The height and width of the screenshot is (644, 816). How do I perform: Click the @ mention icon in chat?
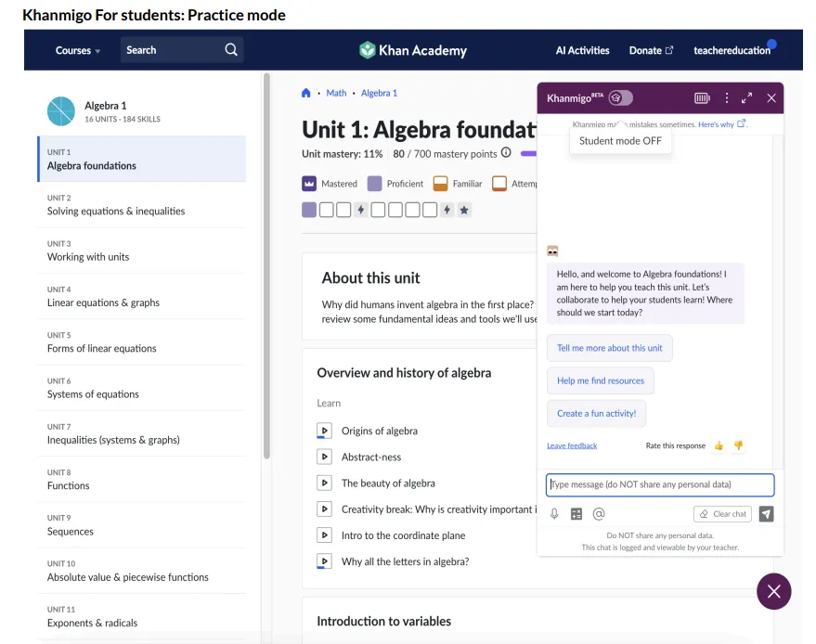(x=599, y=514)
